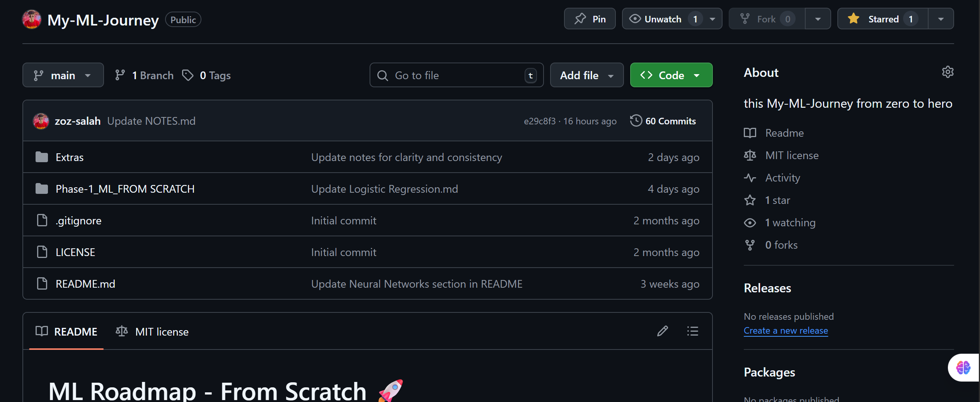Click the branch icon next to 1 Branch
980x402 pixels.
click(x=120, y=75)
